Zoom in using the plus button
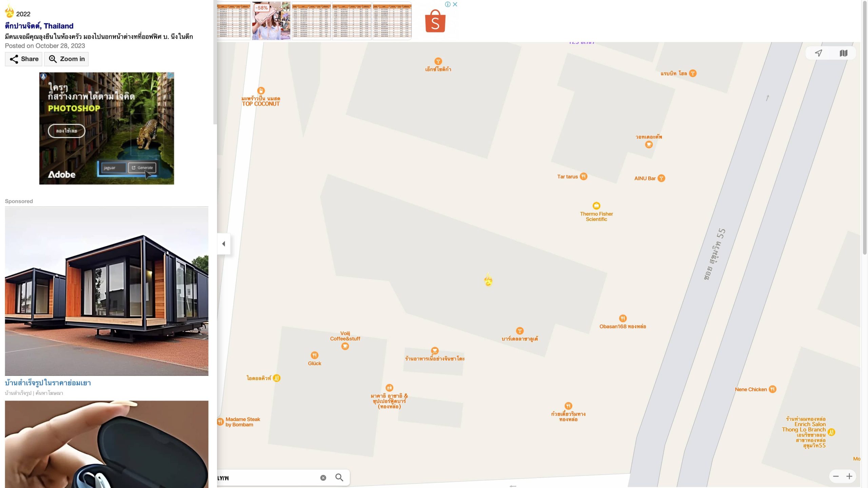 pyautogui.click(x=849, y=476)
